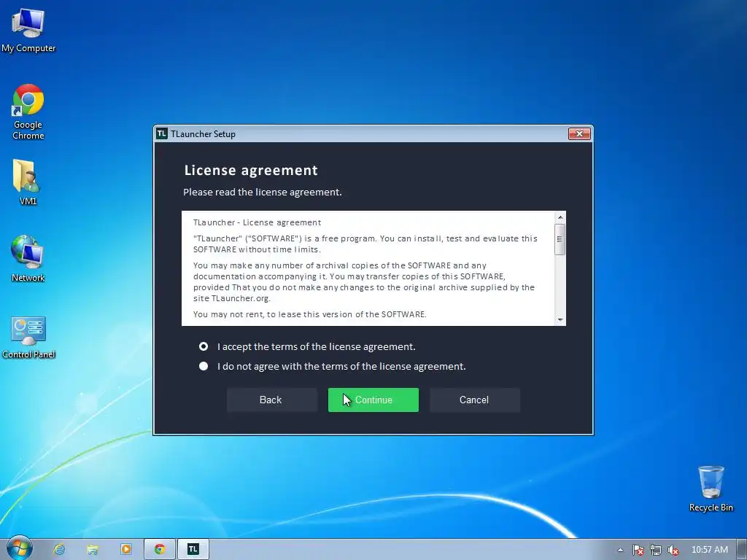747x560 pixels.
Task: Open the Windows Start menu orb
Action: tap(19, 548)
